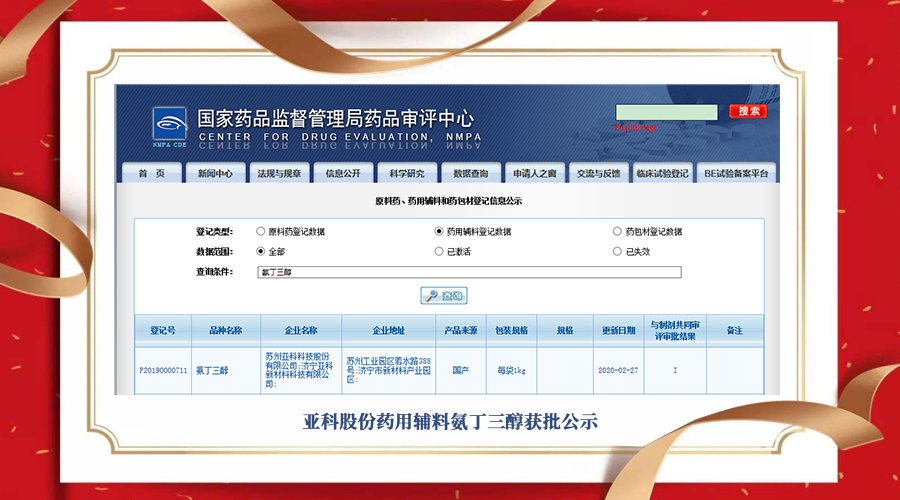Click the 查询 search button with magnifier

coord(444,296)
